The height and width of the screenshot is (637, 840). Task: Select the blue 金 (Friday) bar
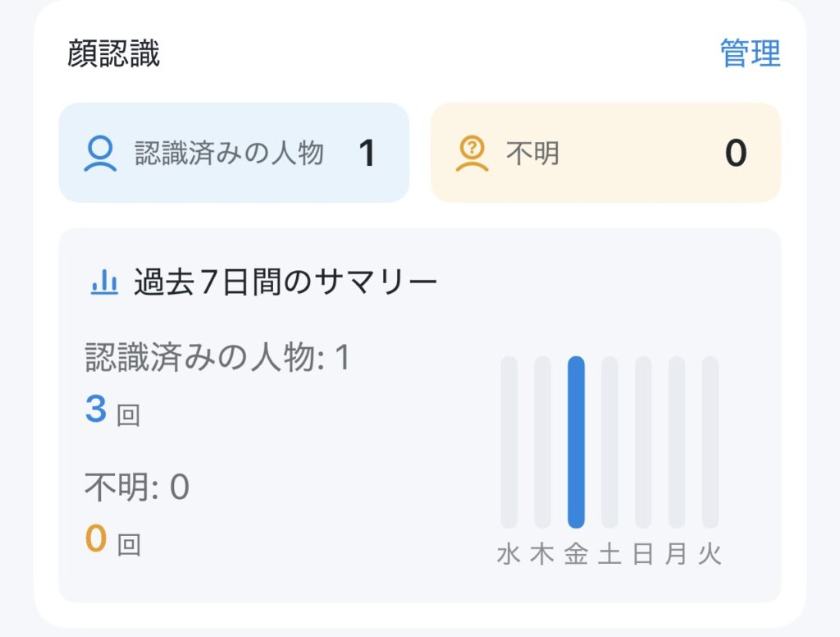(x=576, y=442)
